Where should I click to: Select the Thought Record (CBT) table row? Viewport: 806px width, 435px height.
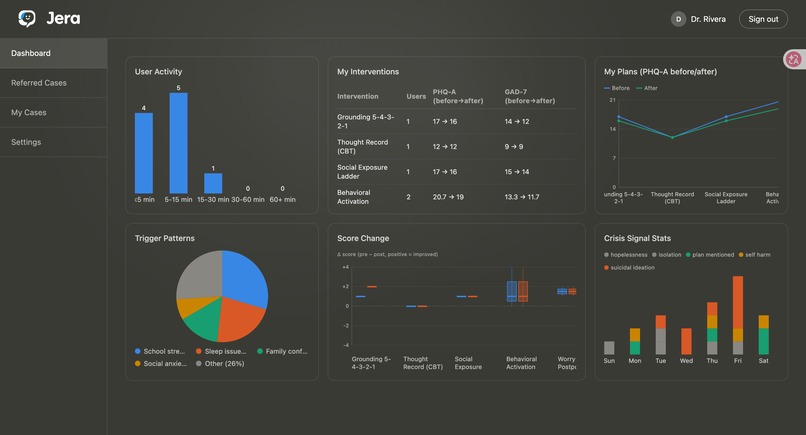click(x=456, y=147)
